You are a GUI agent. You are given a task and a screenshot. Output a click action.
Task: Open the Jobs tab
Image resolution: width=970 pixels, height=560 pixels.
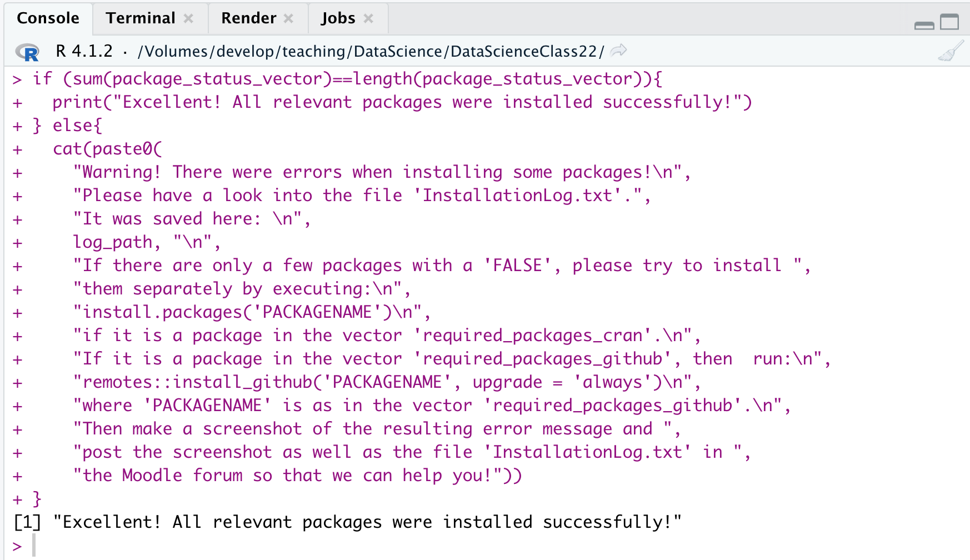click(338, 18)
